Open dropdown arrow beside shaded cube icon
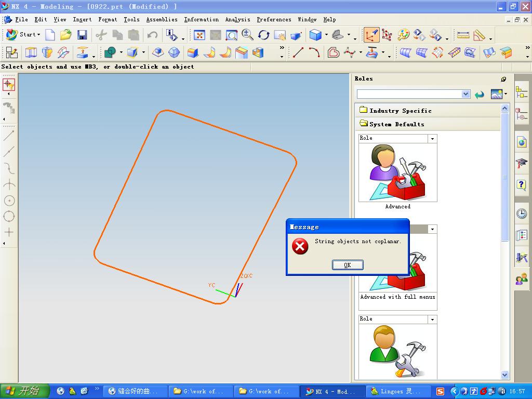The height and width of the screenshot is (399, 532). [x=326, y=35]
